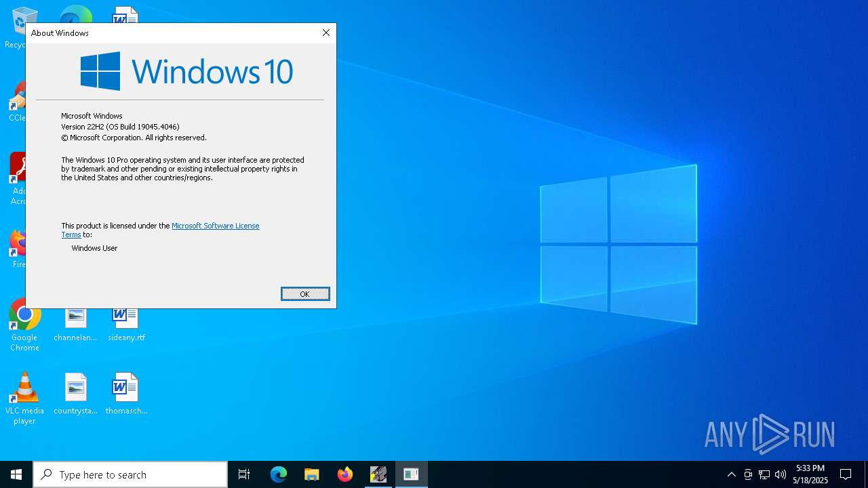Show hidden system tray icons

point(731,474)
